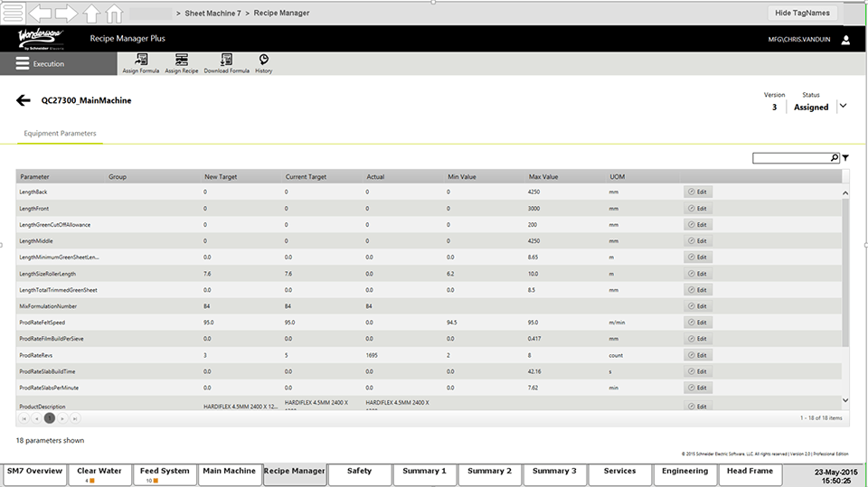Image resolution: width=868 pixels, height=487 pixels.
Task: Click the filter funnel icon
Action: [845, 158]
